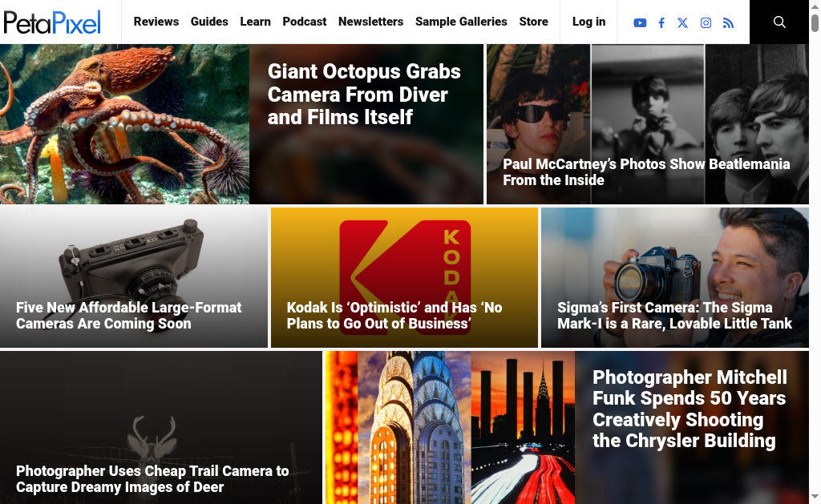Visit the Store menu item
Image resolution: width=821 pixels, height=504 pixels.
(533, 22)
